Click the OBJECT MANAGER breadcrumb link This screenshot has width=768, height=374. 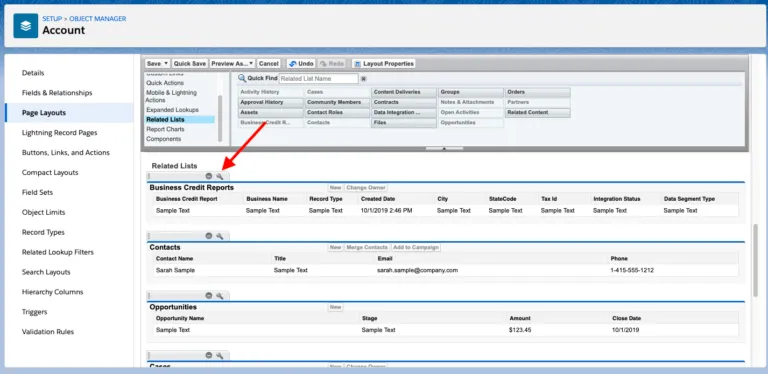coord(97,19)
